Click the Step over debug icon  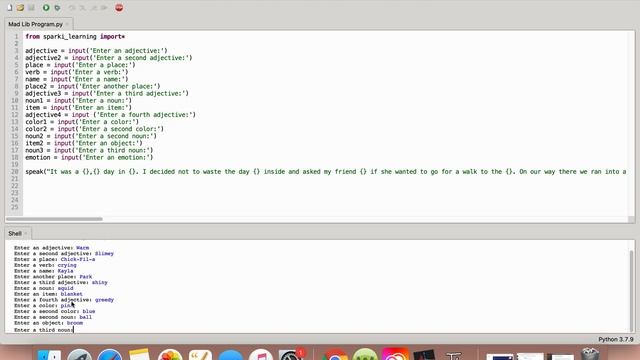pyautogui.click(x=72, y=8)
